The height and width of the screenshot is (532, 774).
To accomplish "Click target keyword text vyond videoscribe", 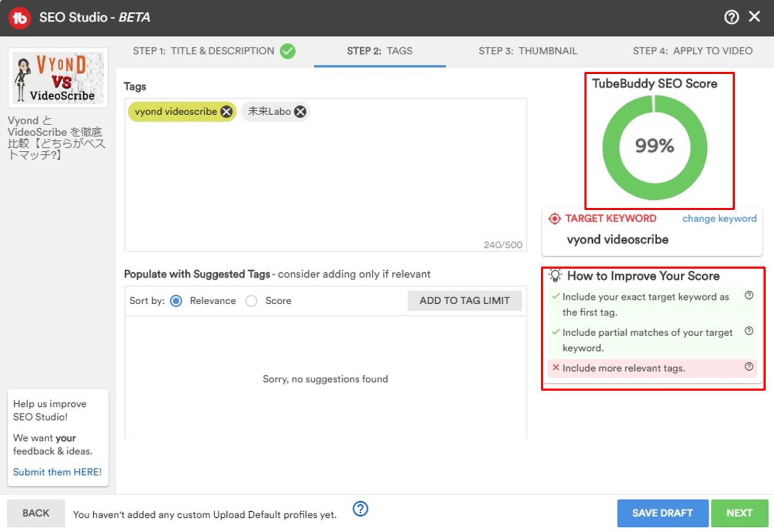I will click(x=617, y=239).
